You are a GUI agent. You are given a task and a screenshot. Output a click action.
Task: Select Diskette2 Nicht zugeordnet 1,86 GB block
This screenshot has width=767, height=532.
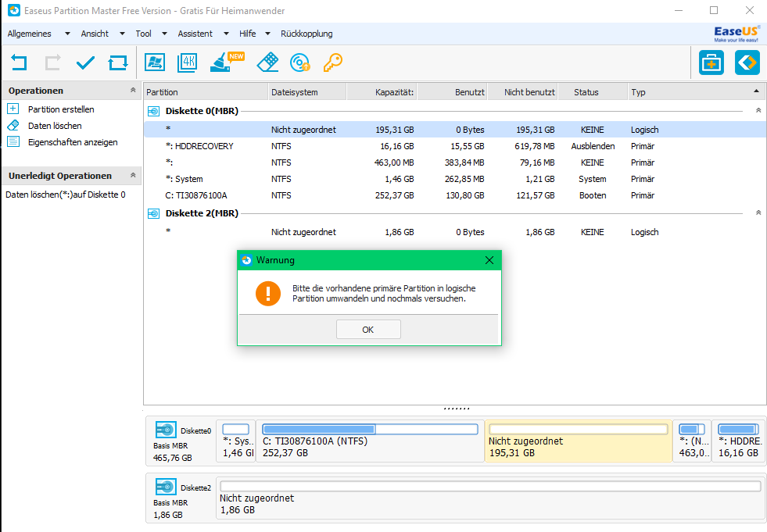click(490, 498)
